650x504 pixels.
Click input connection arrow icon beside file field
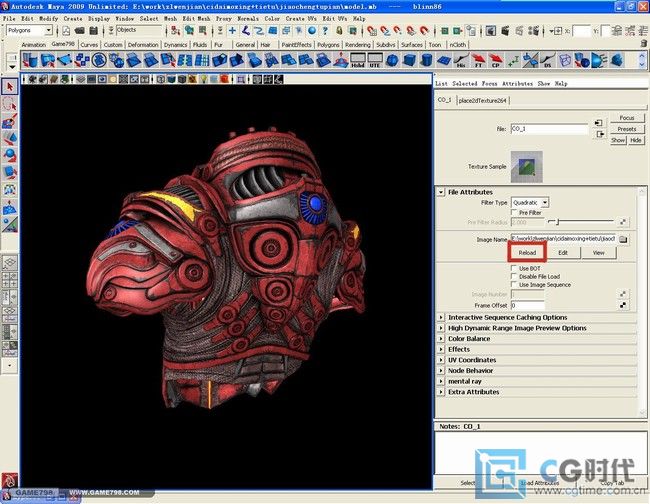click(598, 123)
